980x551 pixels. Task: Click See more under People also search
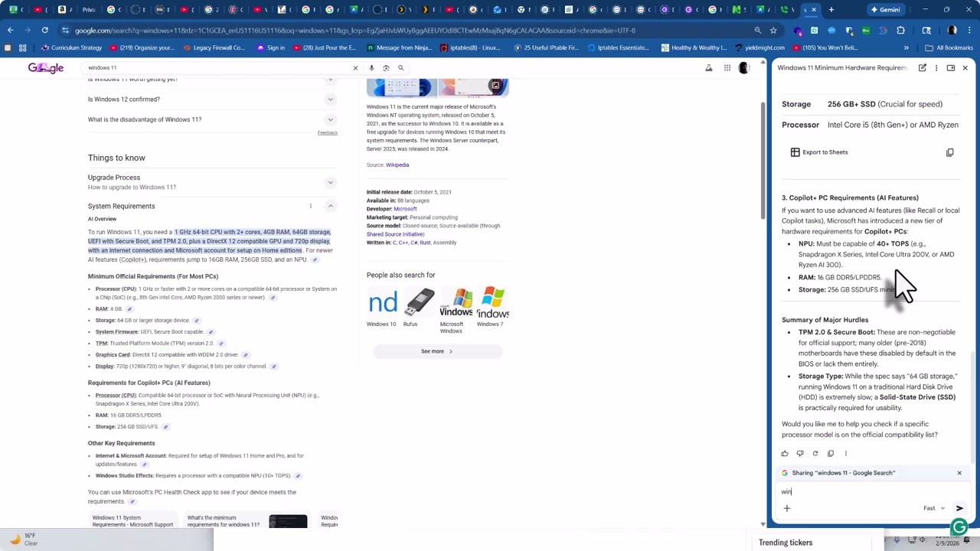[437, 351]
